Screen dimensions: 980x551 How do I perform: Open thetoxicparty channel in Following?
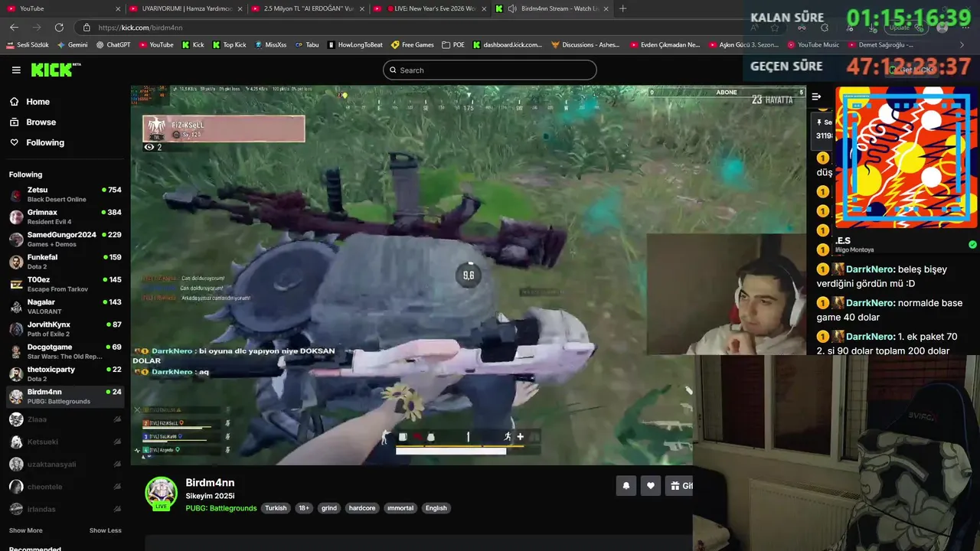click(65, 374)
